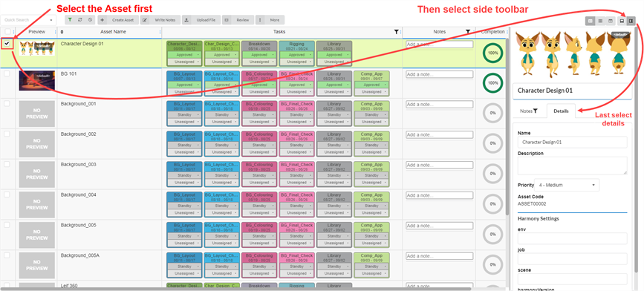Toggle the side panel toolbar icon
The image size is (644, 291).
click(x=631, y=21)
